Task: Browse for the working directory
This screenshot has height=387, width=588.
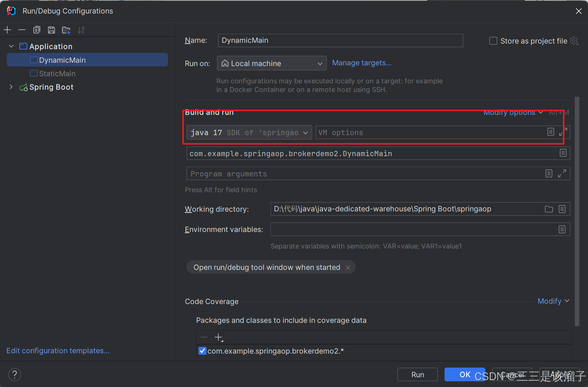Action: pos(549,209)
